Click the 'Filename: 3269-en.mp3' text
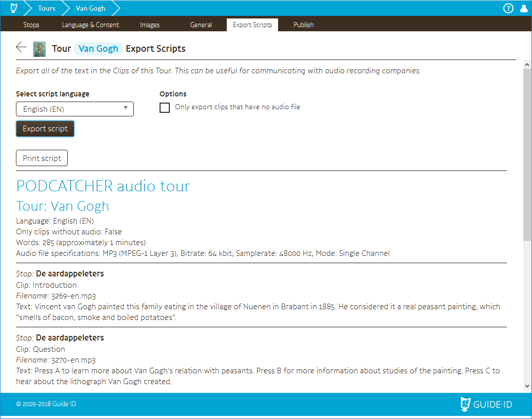532x419 pixels. pos(55,296)
